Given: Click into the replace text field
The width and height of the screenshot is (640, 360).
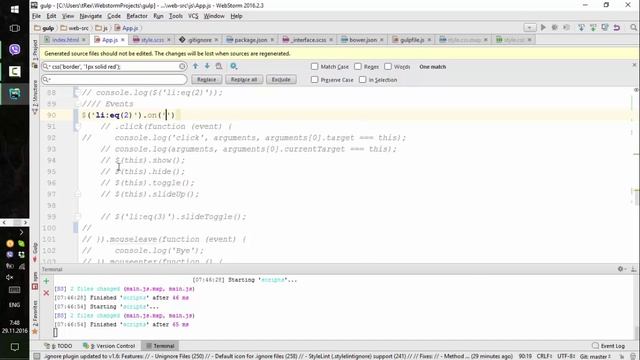Looking at the screenshot, I should (114, 79).
